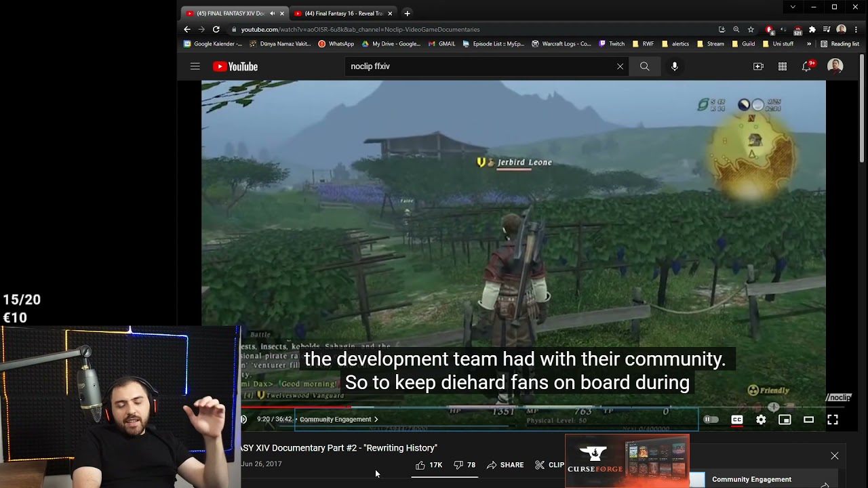This screenshot has width=868, height=488.
Task: Open the Reading list panel
Action: [840, 44]
